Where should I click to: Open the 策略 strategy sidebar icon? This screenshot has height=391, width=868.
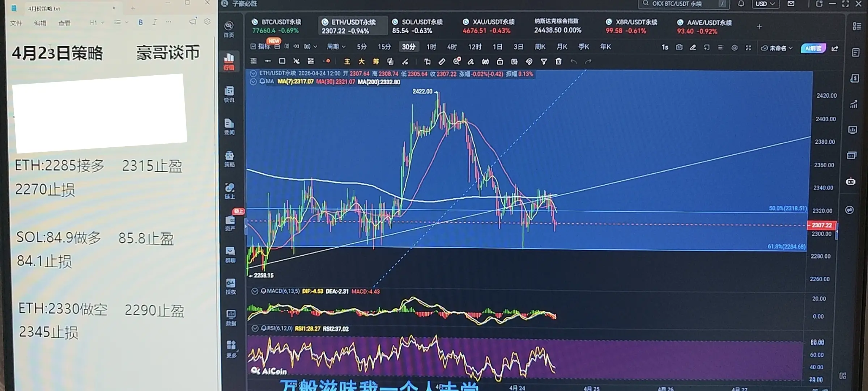[229, 159]
